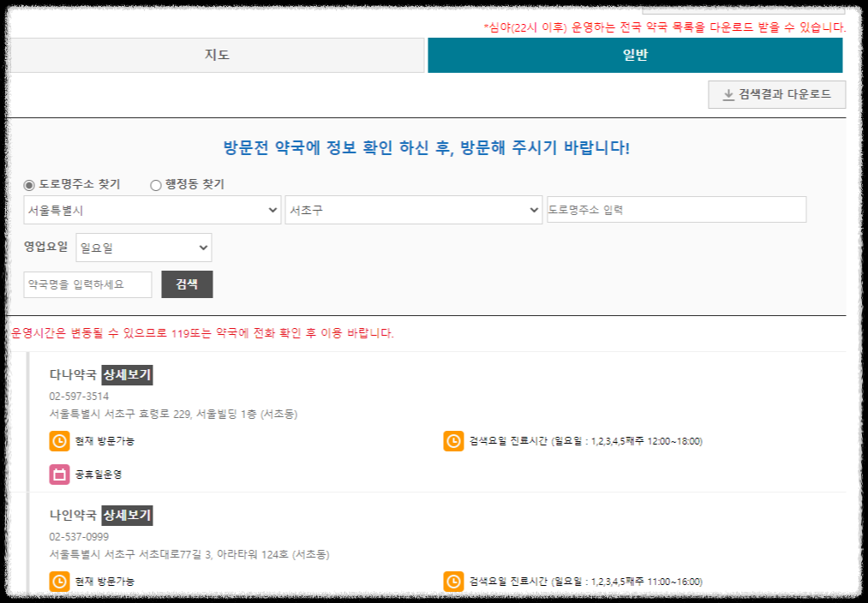Click the clock icon beside 나인약국's 현재 방문가능
This screenshot has height=603, width=868.
[59, 581]
